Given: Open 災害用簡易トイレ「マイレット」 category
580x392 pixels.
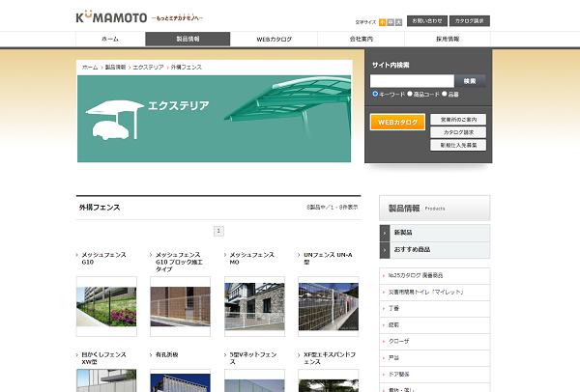Looking at the screenshot, I should click(435, 293).
